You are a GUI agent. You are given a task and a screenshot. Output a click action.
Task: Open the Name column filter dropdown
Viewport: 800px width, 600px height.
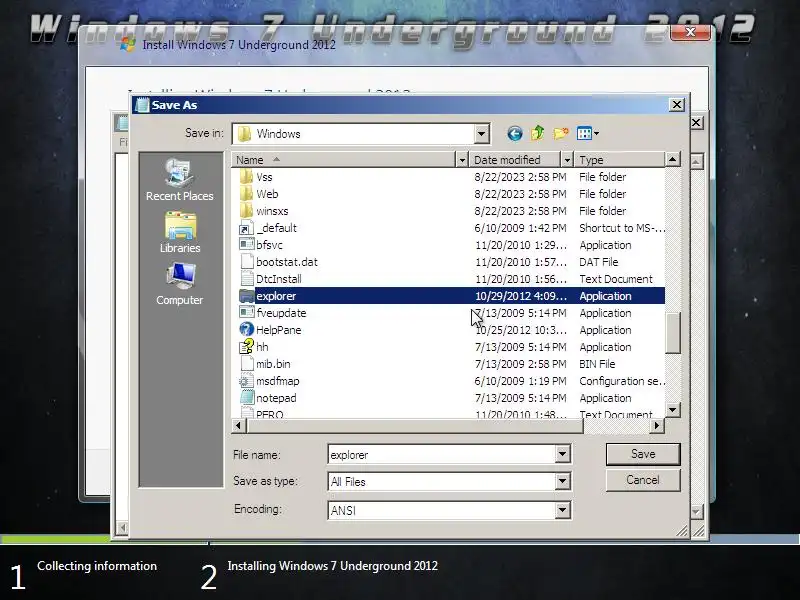tap(461, 160)
